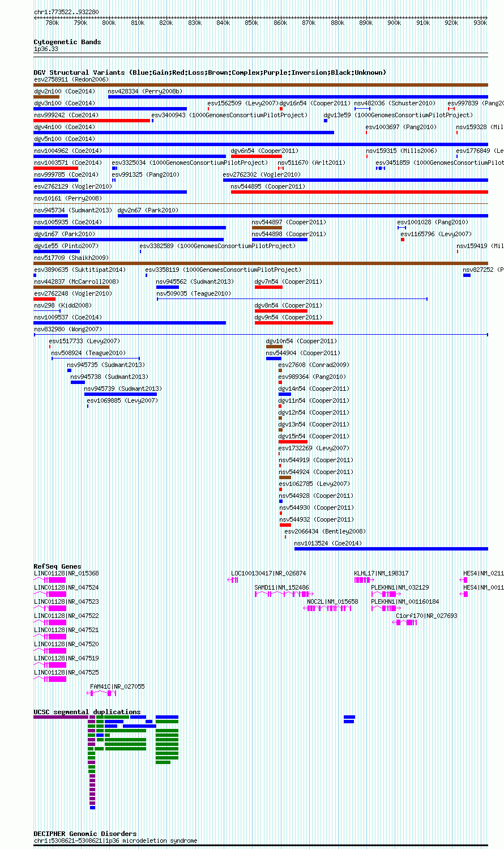Open variant esv27608 (Conrad2009)
This screenshot has width=504, height=849.
click(314, 365)
